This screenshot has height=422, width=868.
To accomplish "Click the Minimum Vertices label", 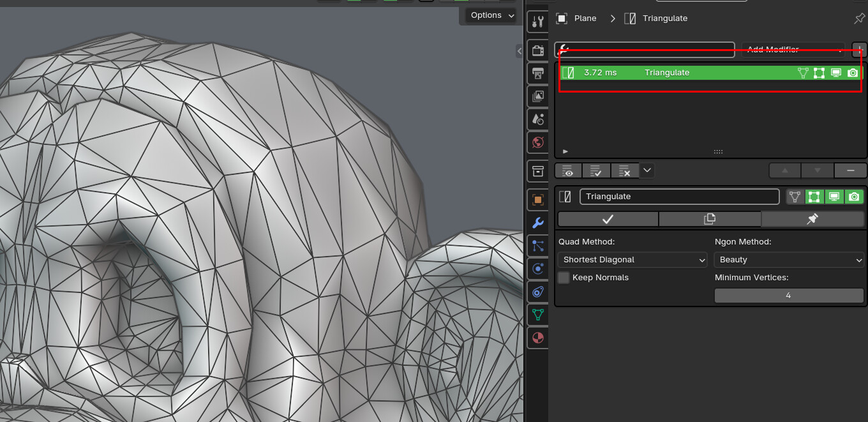I will coord(751,278).
